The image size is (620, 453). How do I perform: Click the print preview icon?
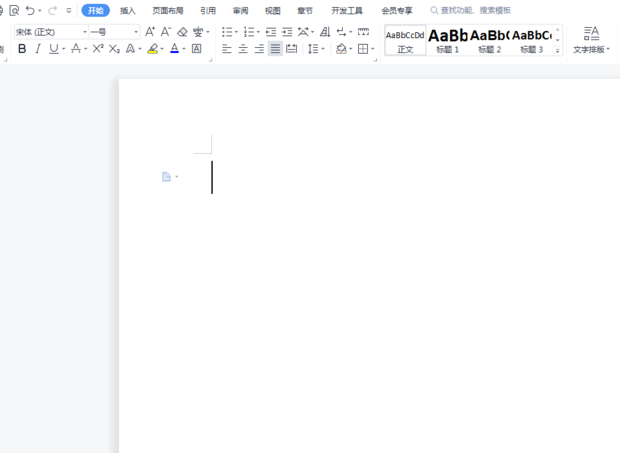point(14,10)
